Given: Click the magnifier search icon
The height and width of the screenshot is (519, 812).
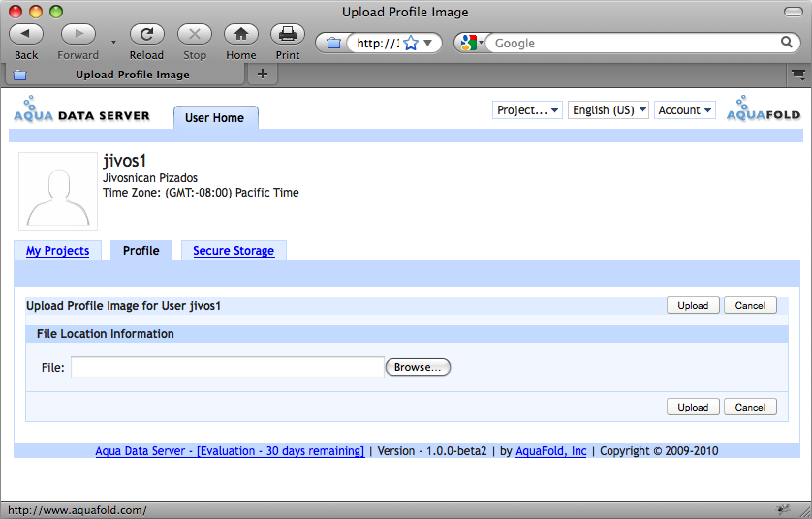Looking at the screenshot, I should (786, 42).
